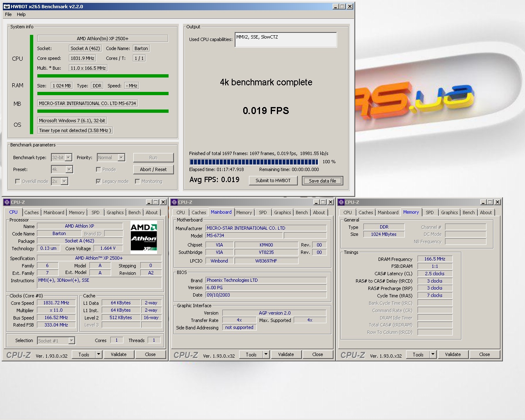This screenshot has width=525, height=420.
Task: Open the Priority Normal dropdown
Action: pos(121,157)
